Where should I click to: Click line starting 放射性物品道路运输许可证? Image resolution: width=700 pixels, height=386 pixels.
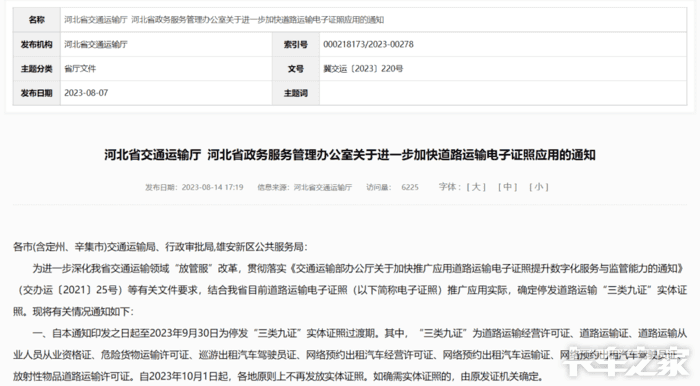coord(278,376)
